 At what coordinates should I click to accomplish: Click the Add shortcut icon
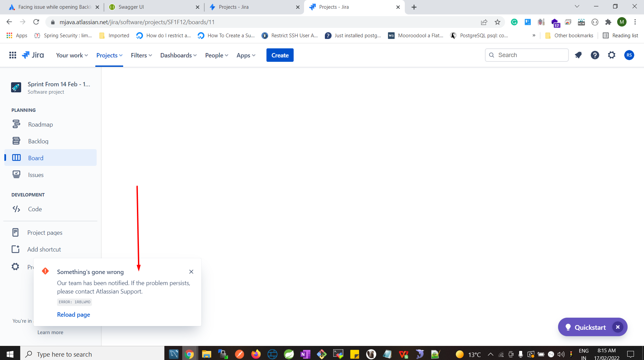tap(16, 249)
